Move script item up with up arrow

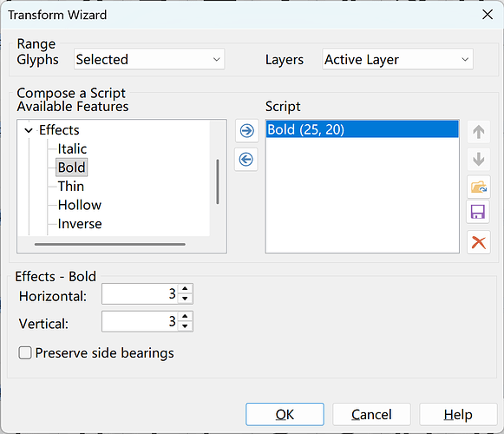(x=479, y=132)
